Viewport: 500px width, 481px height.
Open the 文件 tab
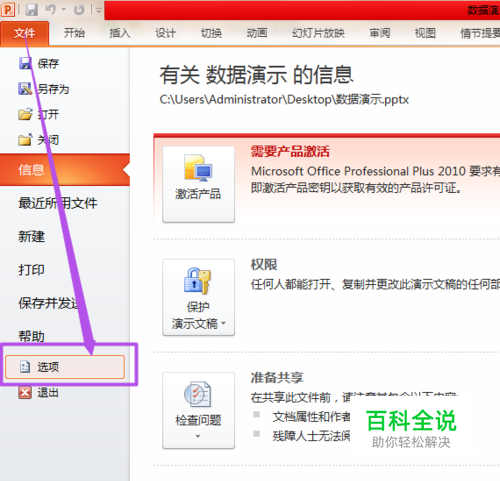tap(25, 33)
